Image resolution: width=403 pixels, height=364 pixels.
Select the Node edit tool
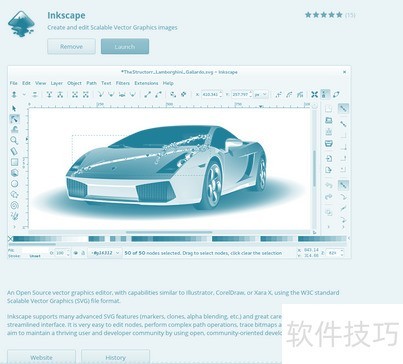coord(14,119)
